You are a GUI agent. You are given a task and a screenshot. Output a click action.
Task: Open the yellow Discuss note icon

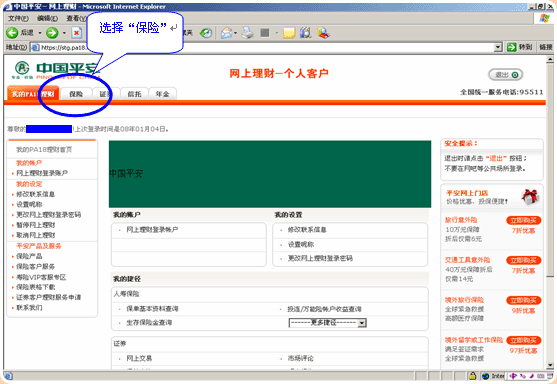[289, 33]
